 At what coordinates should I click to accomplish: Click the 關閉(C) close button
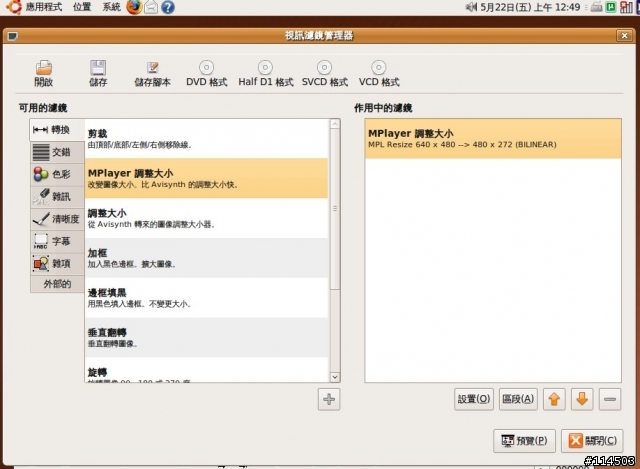pyautogui.click(x=592, y=441)
